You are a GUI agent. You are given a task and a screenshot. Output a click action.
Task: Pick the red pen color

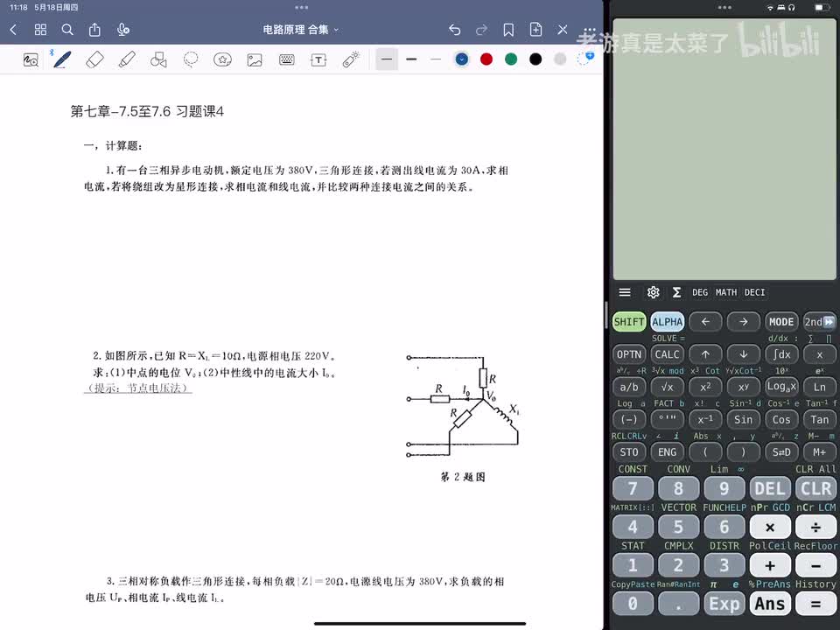[486, 59]
